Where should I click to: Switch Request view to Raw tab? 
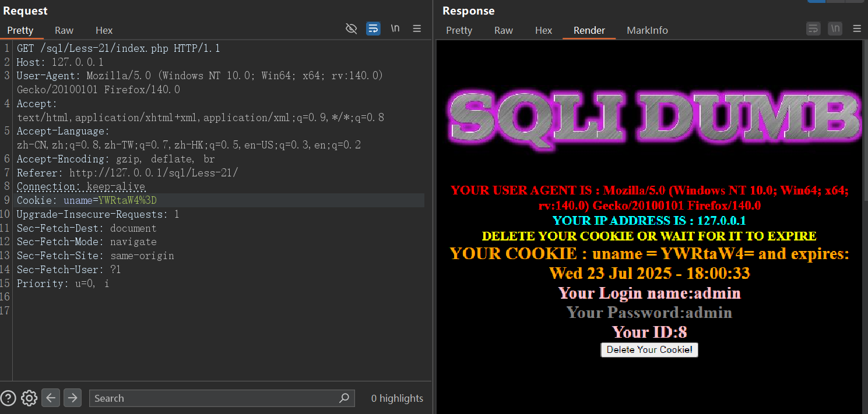(x=64, y=30)
